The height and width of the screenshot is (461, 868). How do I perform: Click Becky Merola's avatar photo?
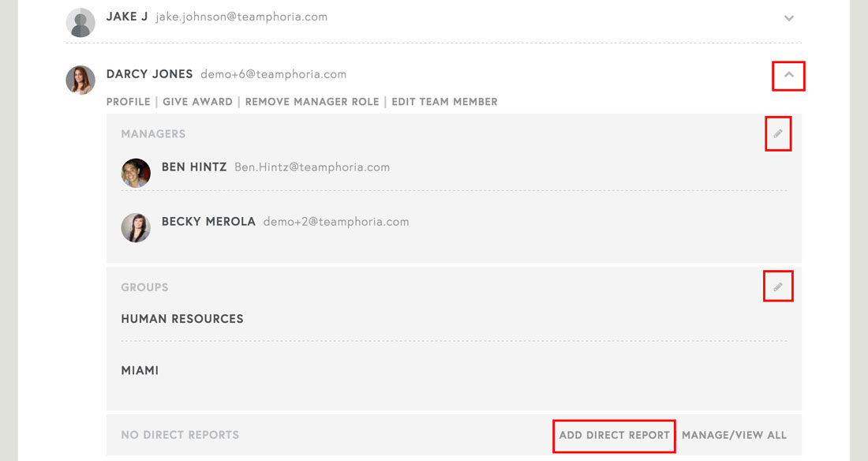tap(136, 227)
